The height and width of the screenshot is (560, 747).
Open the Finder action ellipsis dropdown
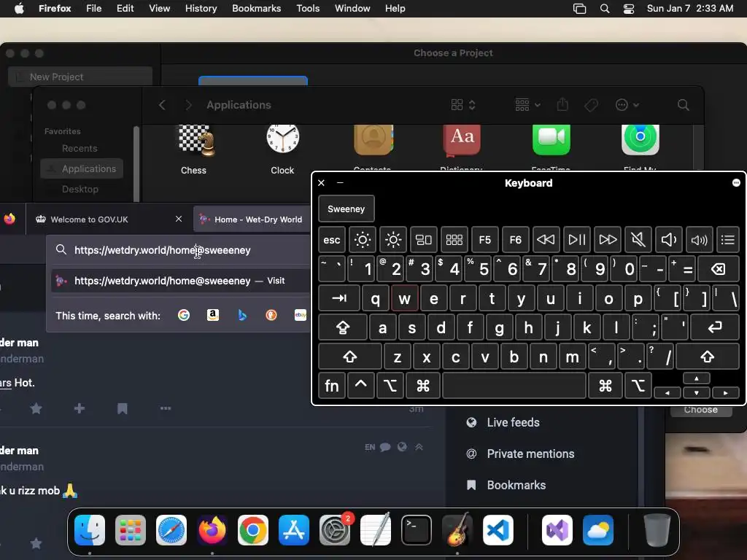pyautogui.click(x=627, y=105)
